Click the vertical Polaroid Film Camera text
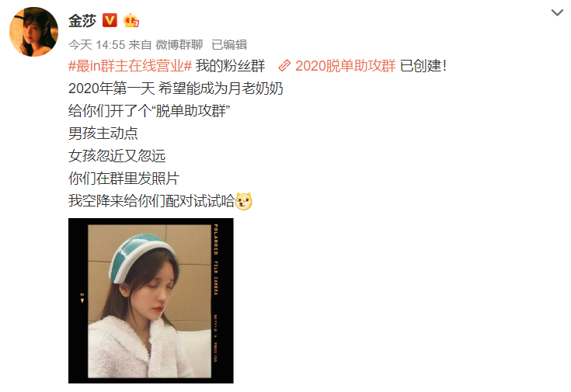571x392 pixels. pyautogui.click(x=216, y=259)
